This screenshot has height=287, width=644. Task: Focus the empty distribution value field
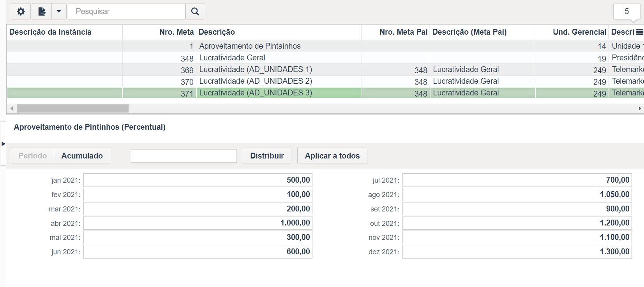tap(184, 156)
